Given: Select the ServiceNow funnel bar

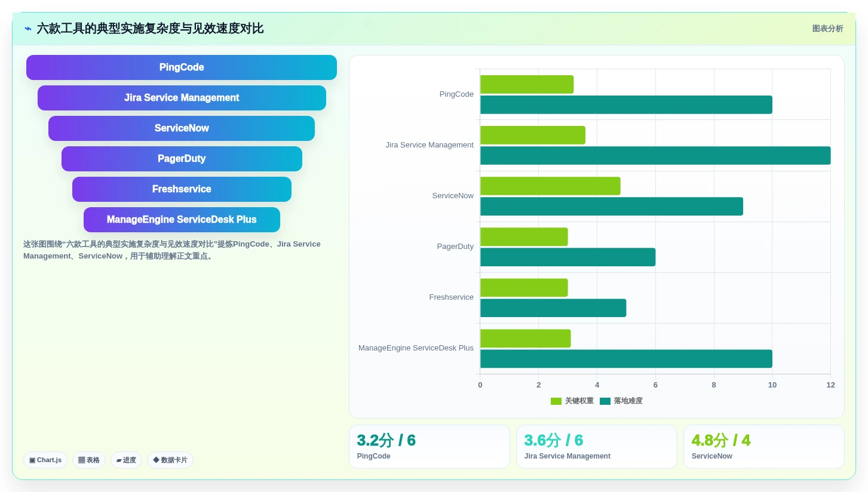Looking at the screenshot, I should coord(182,128).
